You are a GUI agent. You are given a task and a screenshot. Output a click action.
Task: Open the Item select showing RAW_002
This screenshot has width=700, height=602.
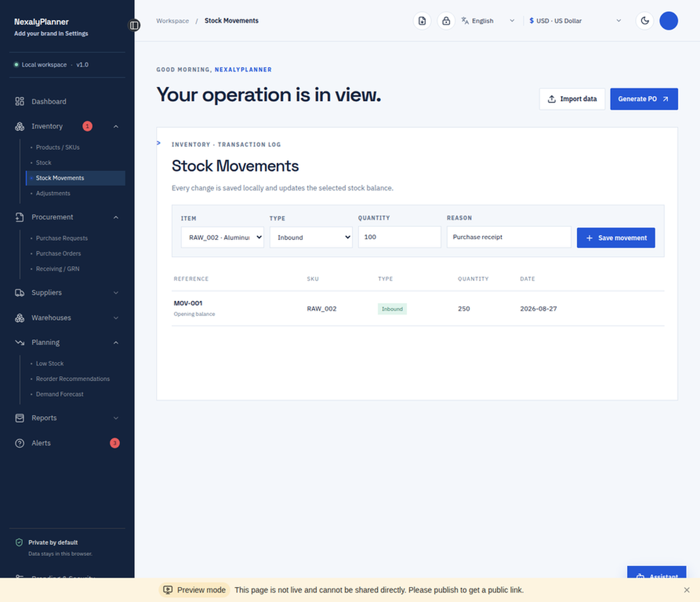(223, 237)
